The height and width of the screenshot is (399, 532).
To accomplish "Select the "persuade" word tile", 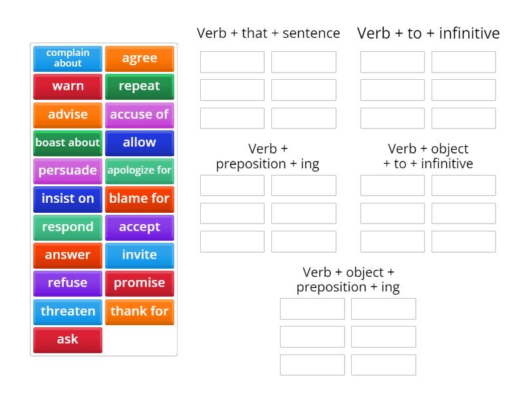I will 66,170.
